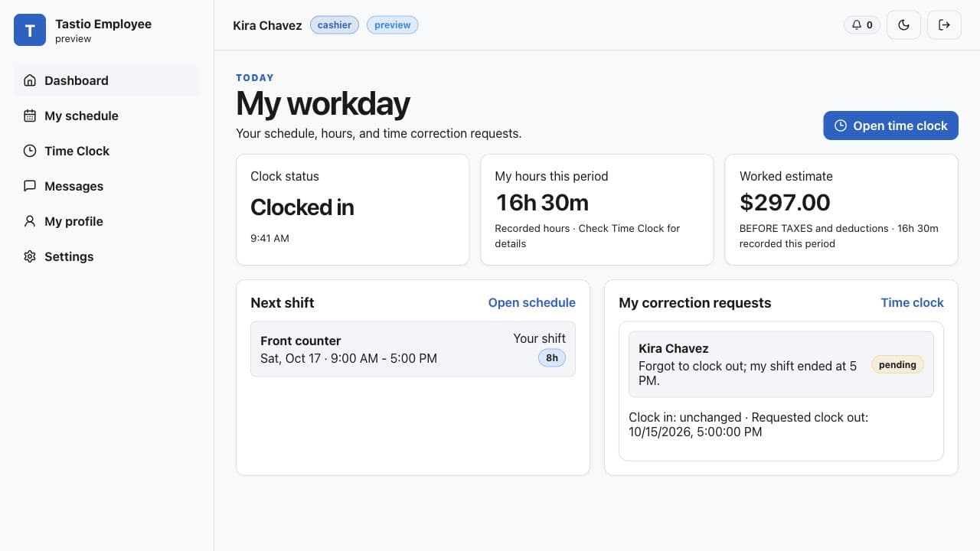Click the Requested clock out details text

tap(748, 425)
